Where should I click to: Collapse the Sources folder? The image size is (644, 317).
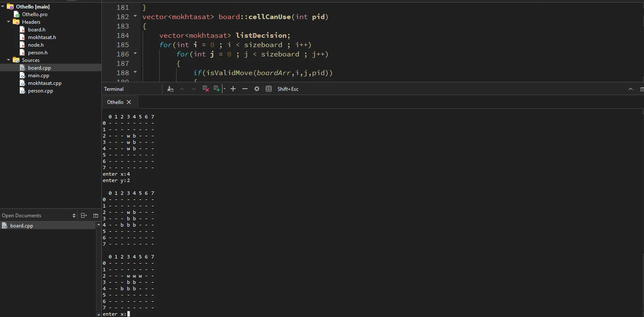[x=8, y=60]
